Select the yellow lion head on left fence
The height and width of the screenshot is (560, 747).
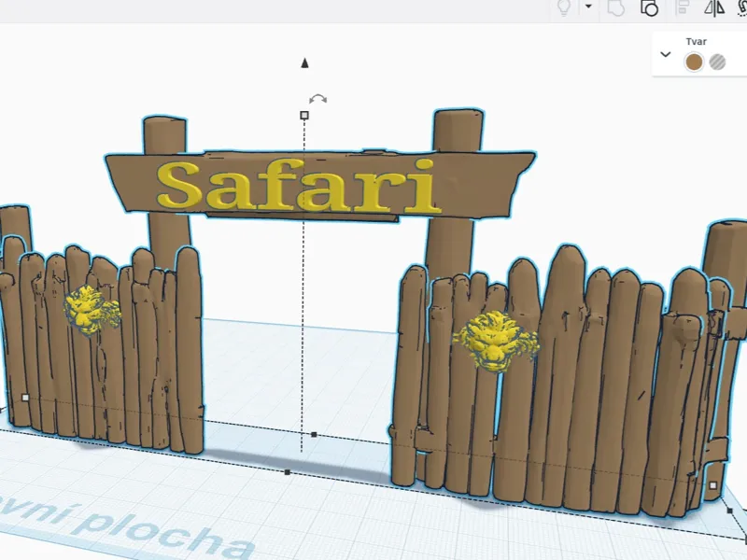coord(92,310)
